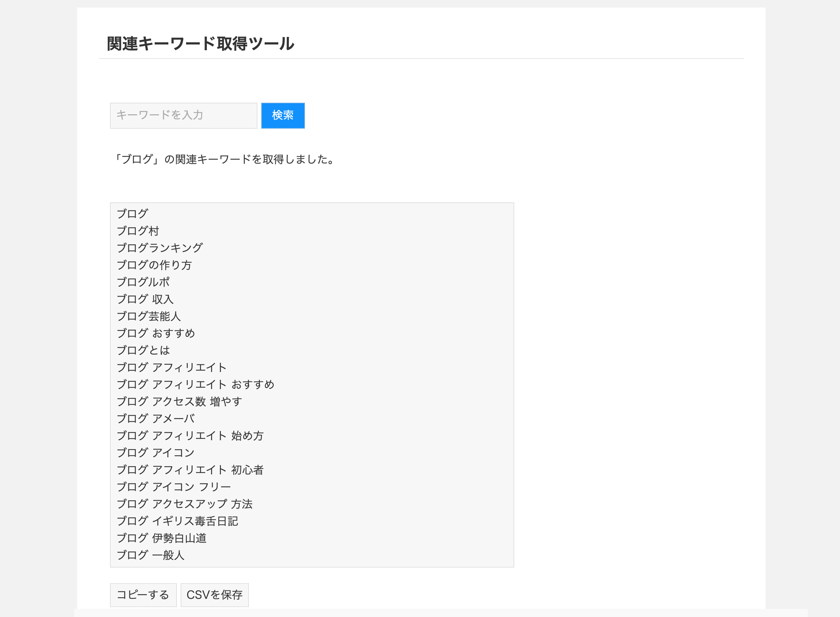The image size is (840, 617).
Task: Select ブログ アフィリエイト keyword
Action: click(x=171, y=368)
